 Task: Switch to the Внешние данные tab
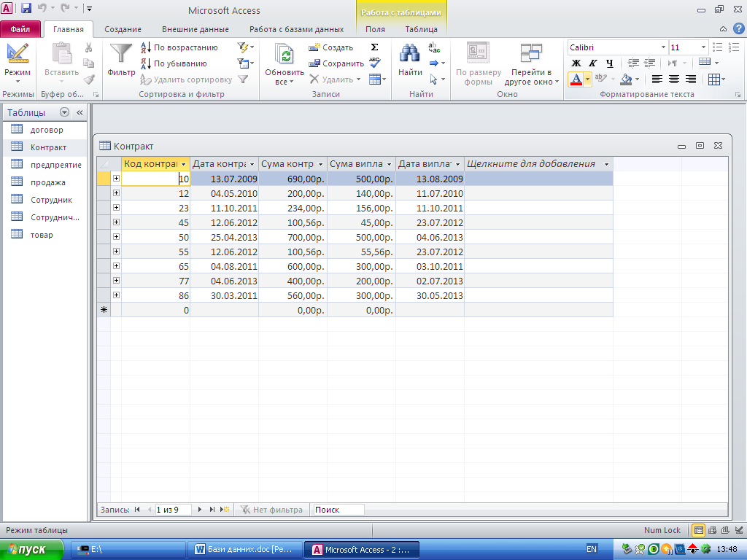click(196, 29)
